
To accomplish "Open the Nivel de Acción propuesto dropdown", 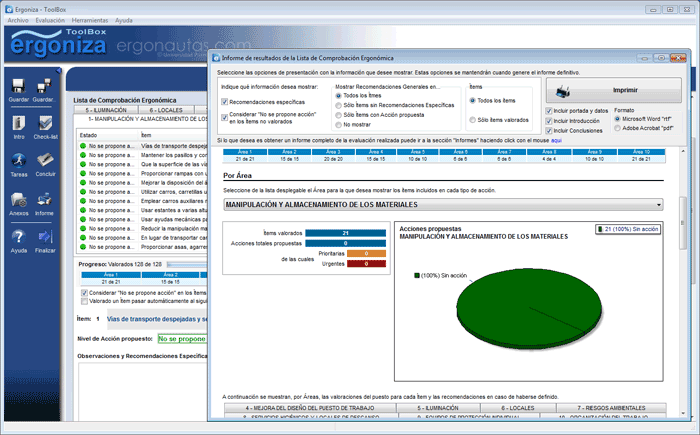I will click(182, 339).
